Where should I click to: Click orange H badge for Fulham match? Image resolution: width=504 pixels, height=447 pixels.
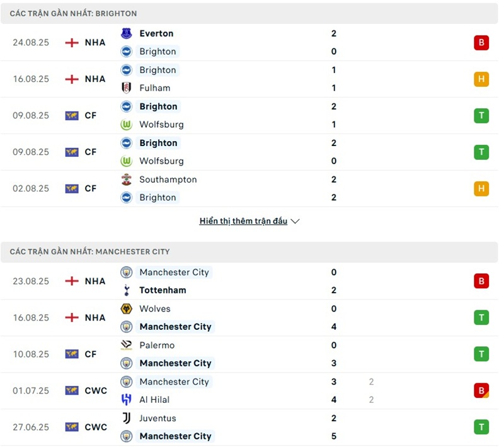click(x=481, y=79)
